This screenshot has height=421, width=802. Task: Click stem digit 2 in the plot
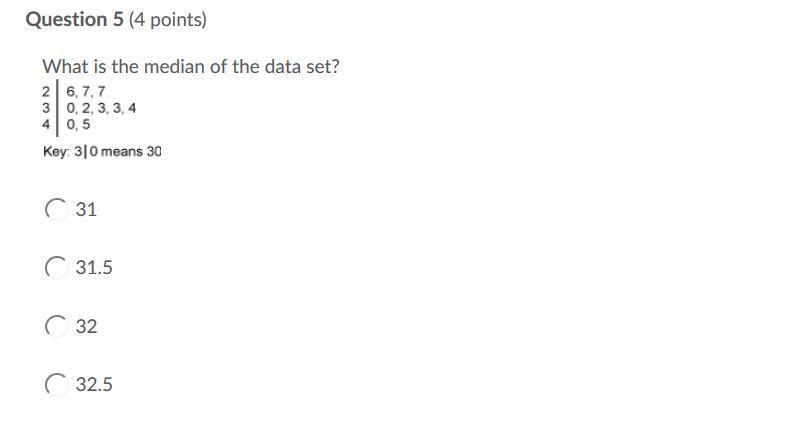[46, 92]
